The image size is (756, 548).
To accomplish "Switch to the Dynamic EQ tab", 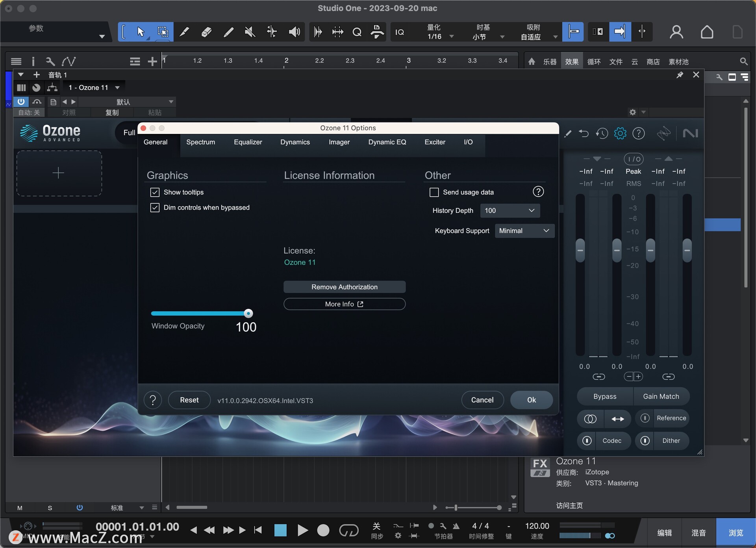I will 387,142.
